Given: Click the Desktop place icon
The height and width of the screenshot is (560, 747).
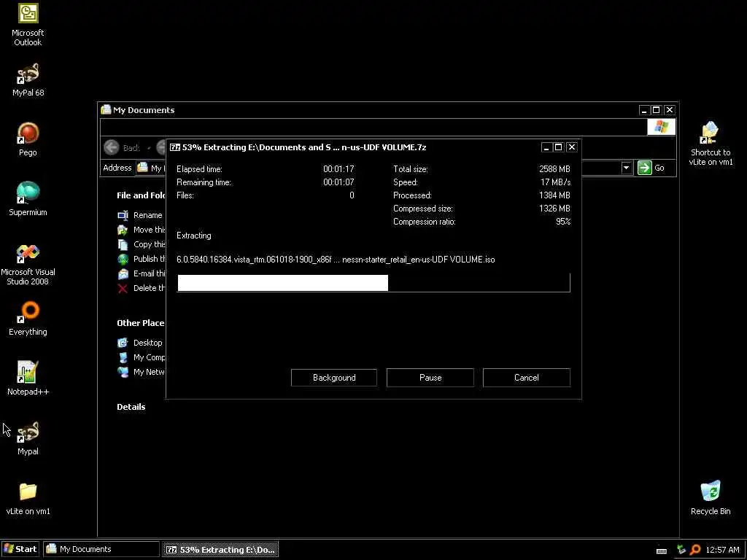Looking at the screenshot, I should 123,343.
